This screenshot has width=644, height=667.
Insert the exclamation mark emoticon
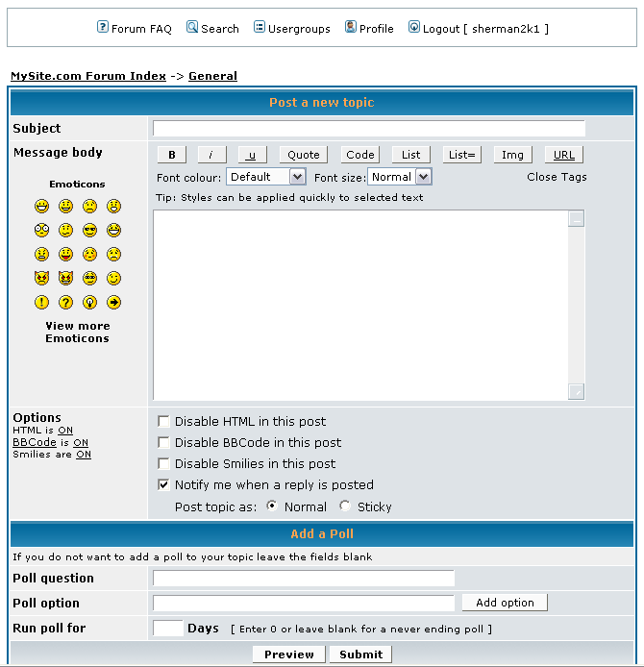click(41, 303)
